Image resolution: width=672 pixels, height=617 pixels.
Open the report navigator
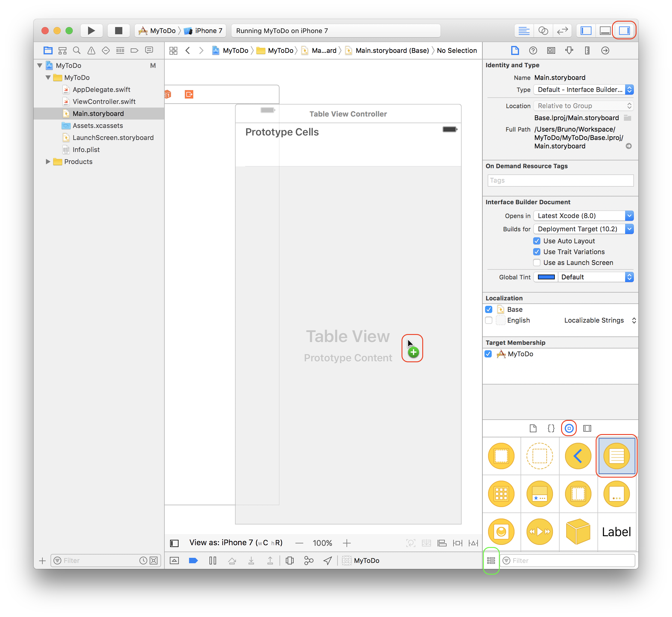(x=149, y=50)
